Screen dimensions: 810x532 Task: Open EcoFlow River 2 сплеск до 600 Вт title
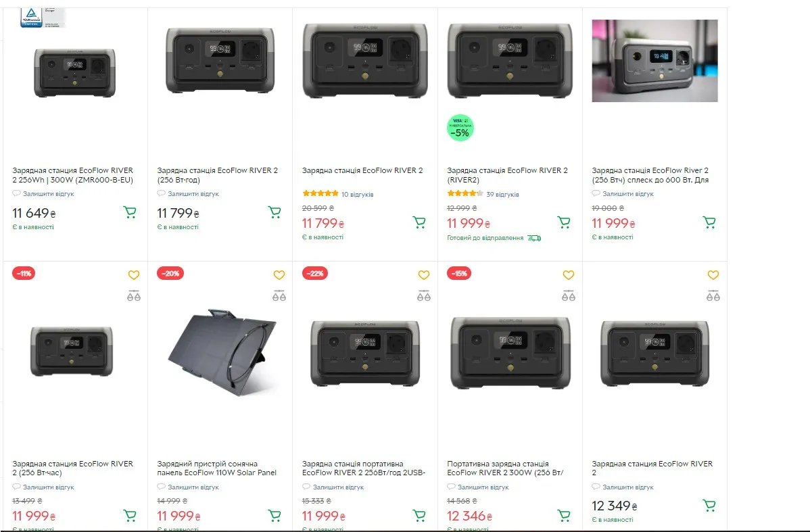pos(650,175)
